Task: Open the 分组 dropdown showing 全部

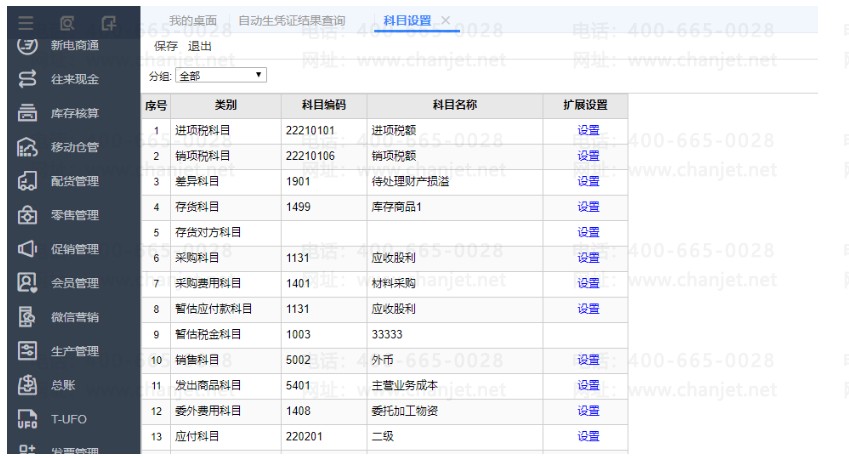Action: tap(220, 75)
